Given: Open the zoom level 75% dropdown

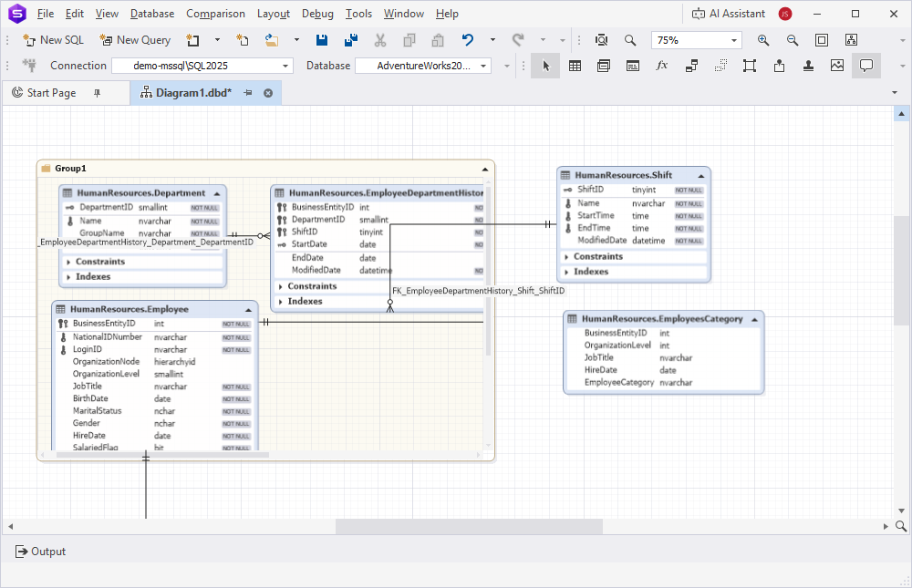Looking at the screenshot, I should [734, 40].
